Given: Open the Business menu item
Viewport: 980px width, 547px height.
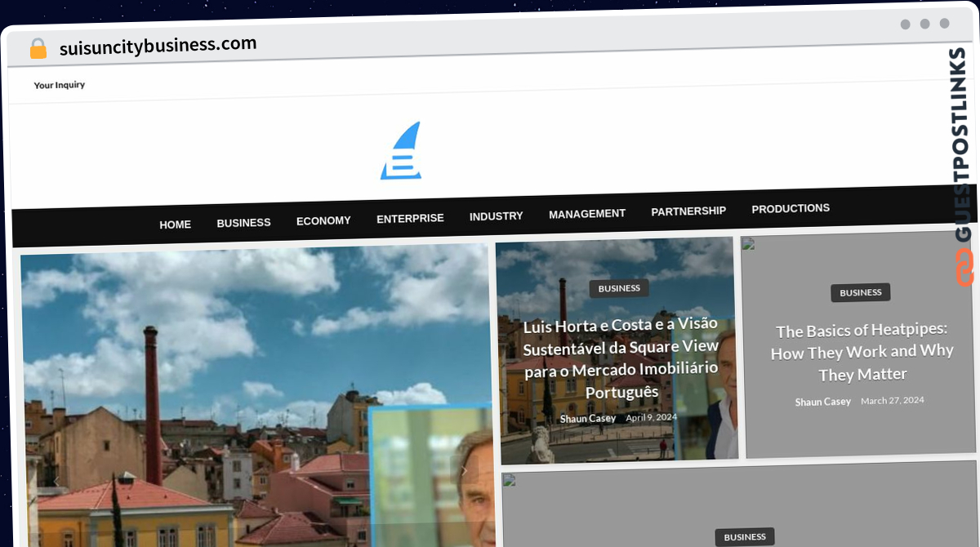Looking at the screenshot, I should click(243, 223).
